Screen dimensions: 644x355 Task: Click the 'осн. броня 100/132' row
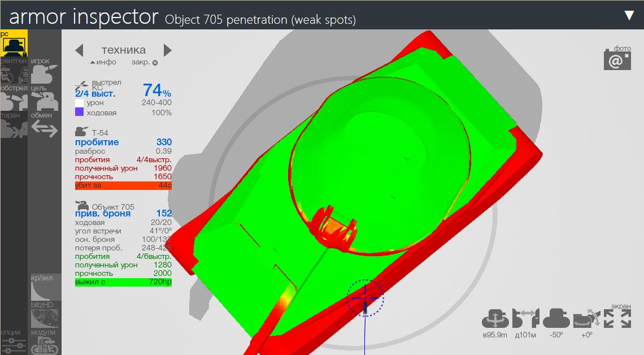tap(123, 240)
